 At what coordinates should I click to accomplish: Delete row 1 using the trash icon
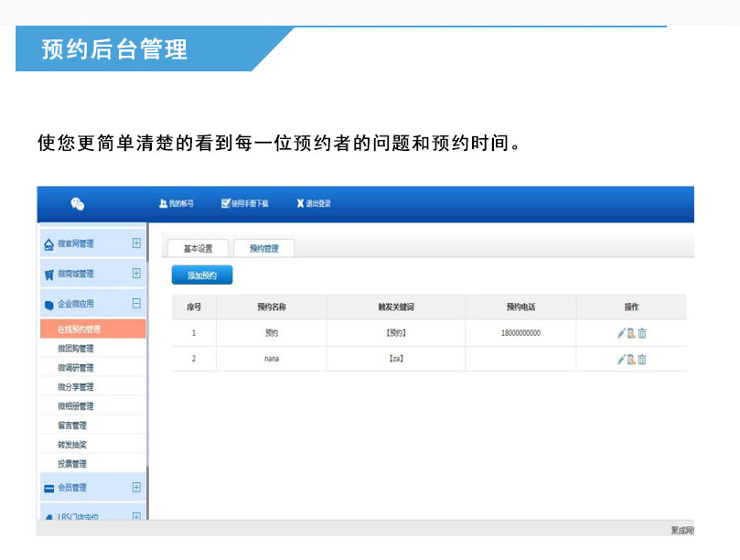point(642,333)
